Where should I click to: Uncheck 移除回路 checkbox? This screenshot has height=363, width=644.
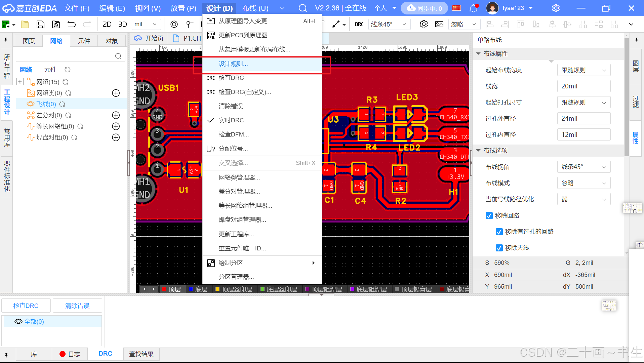tap(489, 215)
